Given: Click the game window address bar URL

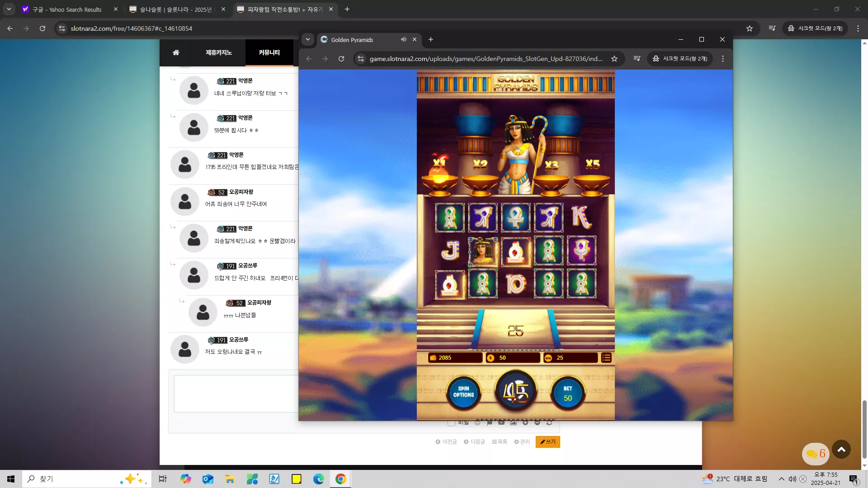Looking at the screenshot, I should point(486,59).
